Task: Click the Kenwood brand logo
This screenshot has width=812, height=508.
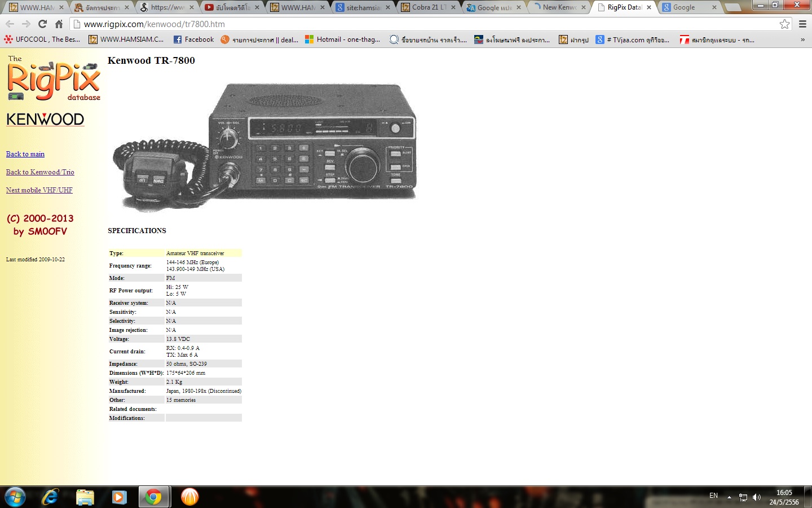Action: 45,119
